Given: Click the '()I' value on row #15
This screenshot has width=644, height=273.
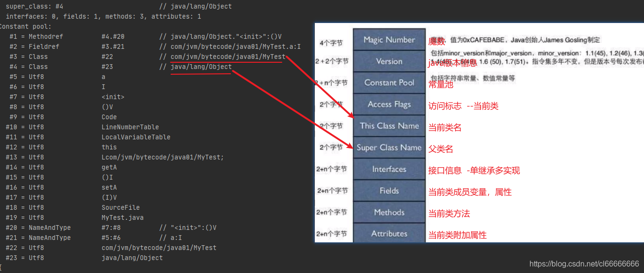Looking at the screenshot, I should [107, 177].
